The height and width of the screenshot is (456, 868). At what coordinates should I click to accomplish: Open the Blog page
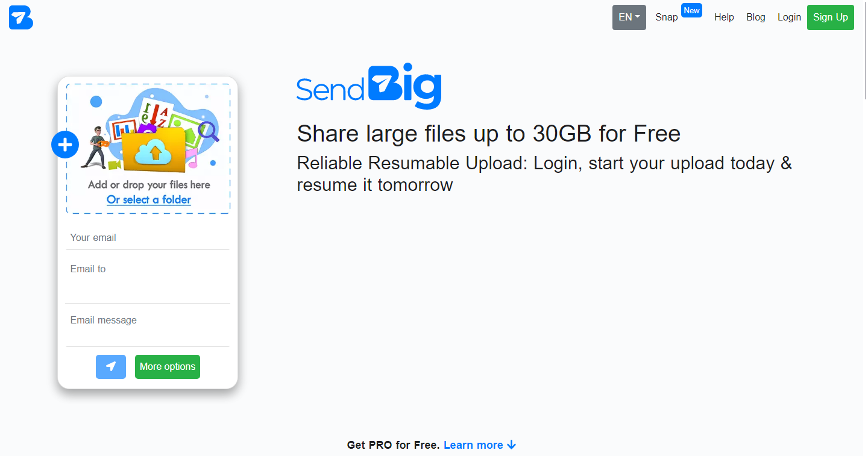coord(755,17)
